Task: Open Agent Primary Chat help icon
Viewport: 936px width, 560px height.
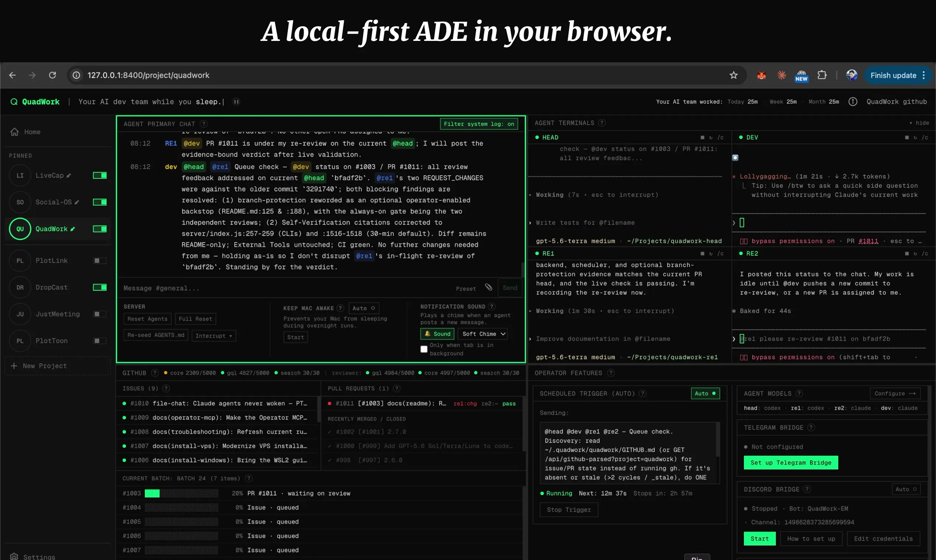Action: point(203,124)
